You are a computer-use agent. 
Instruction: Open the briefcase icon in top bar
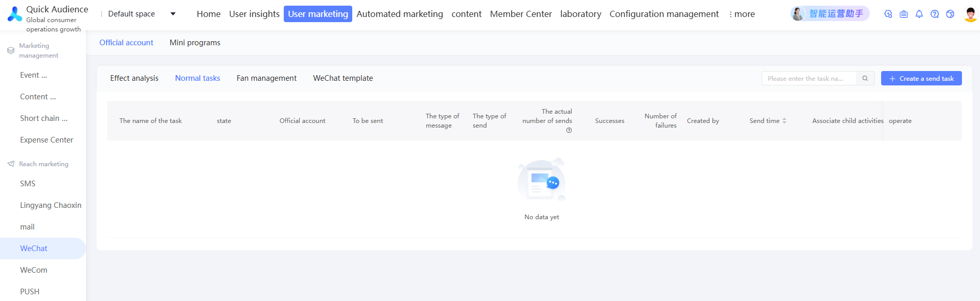pos(904,14)
